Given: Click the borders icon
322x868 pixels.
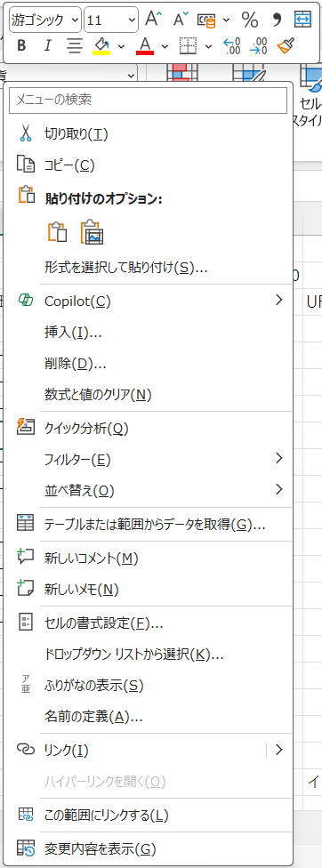Looking at the screenshot, I should pos(188,46).
